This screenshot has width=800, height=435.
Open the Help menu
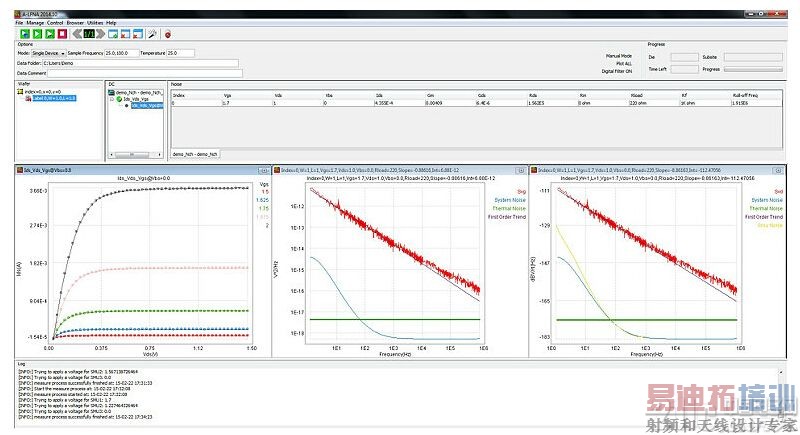tap(111, 23)
